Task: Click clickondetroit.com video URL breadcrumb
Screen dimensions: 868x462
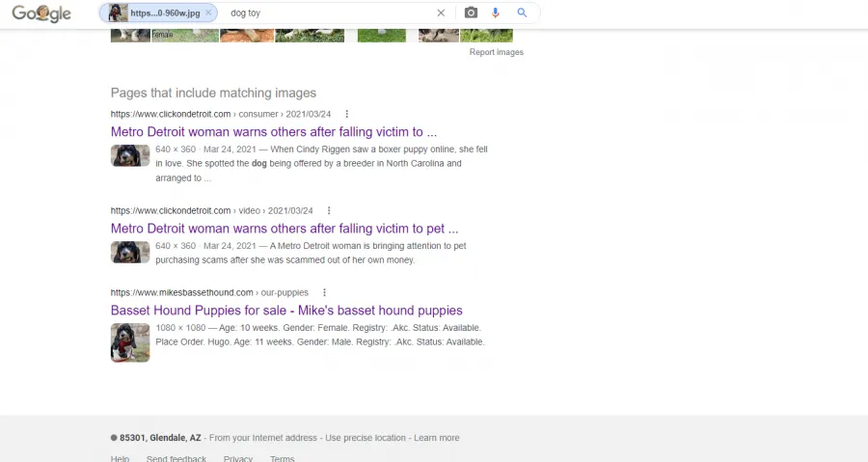Action: tap(211, 211)
